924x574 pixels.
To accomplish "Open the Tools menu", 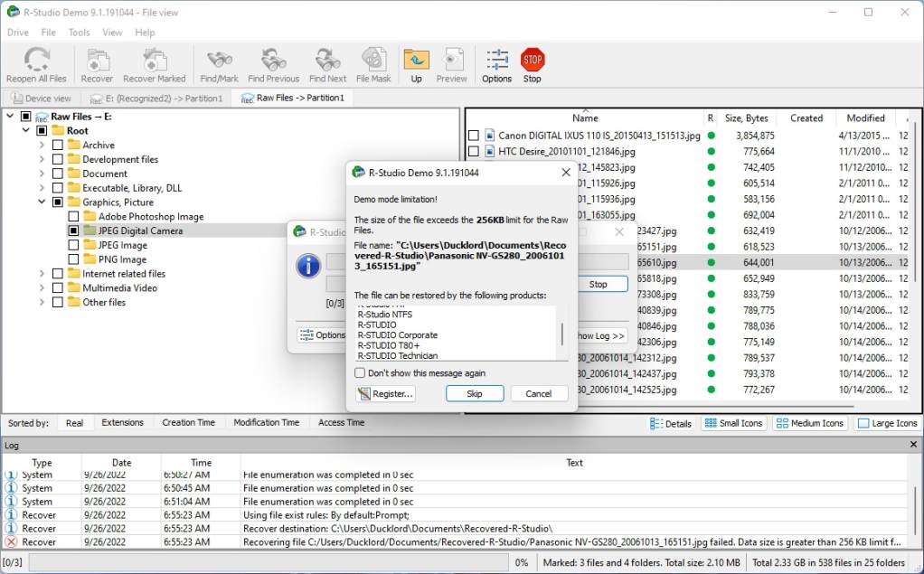I will point(79,33).
